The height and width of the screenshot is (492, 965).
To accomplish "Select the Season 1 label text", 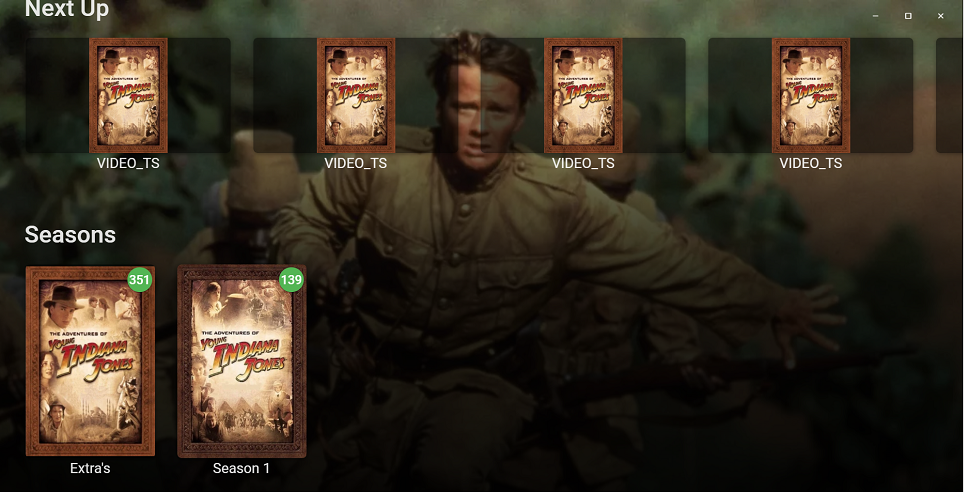I will [x=241, y=469].
